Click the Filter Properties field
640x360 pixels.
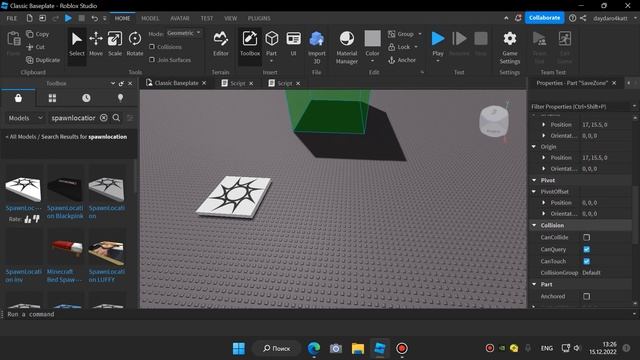580,107
